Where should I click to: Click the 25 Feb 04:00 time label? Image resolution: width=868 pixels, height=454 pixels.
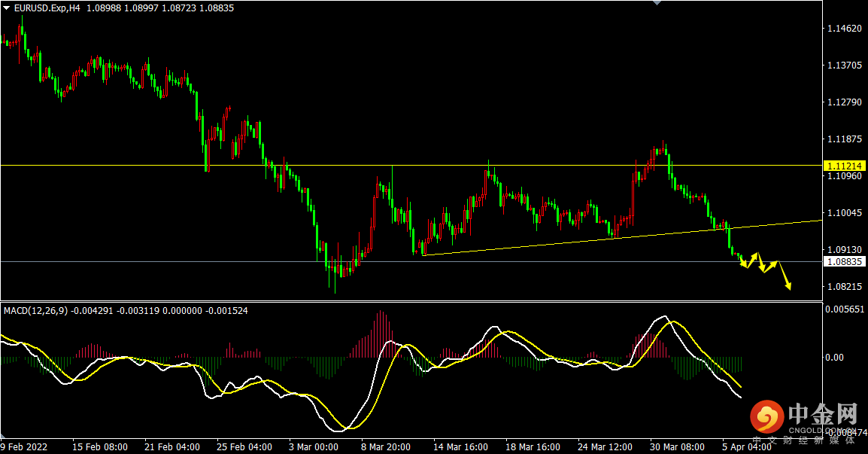tap(244, 446)
